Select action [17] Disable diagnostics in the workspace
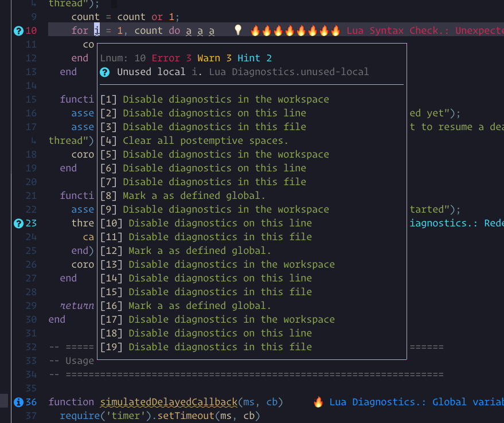Screen dimensions: 504x423 (x=218, y=319)
